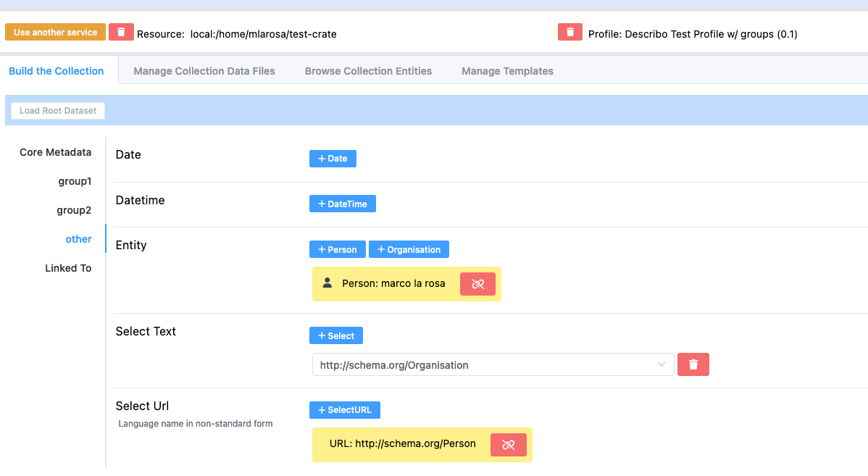
Task: Delete the resource using its trash icon
Action: [x=121, y=32]
